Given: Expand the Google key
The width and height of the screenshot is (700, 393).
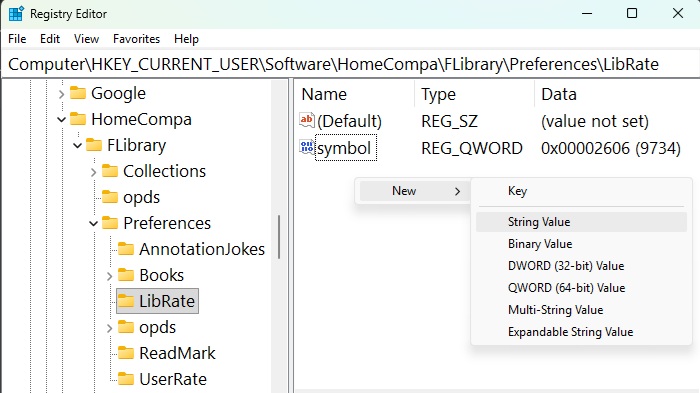Looking at the screenshot, I should [x=62, y=94].
